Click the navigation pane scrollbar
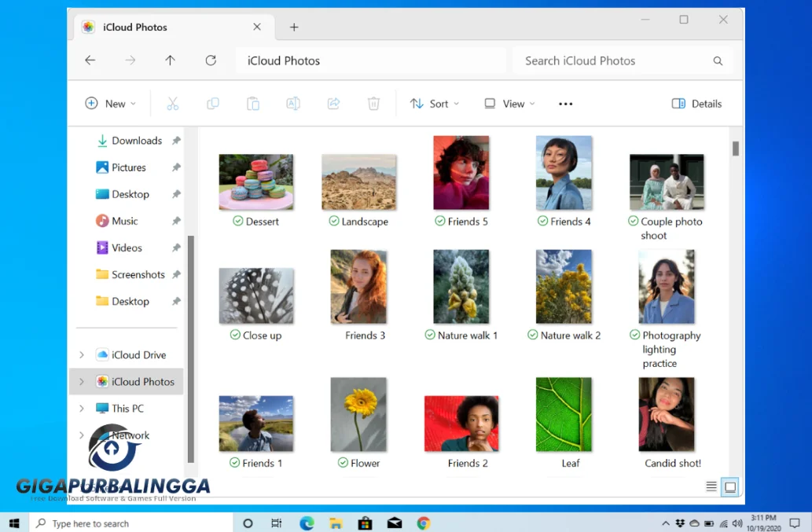Screen dimensions: 812x532 coord(190,348)
